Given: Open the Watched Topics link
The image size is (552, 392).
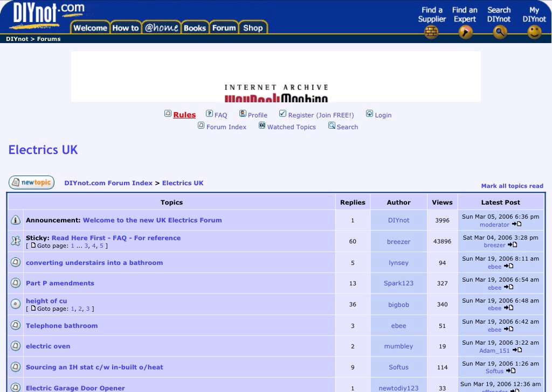Looking at the screenshot, I should click(x=291, y=127).
